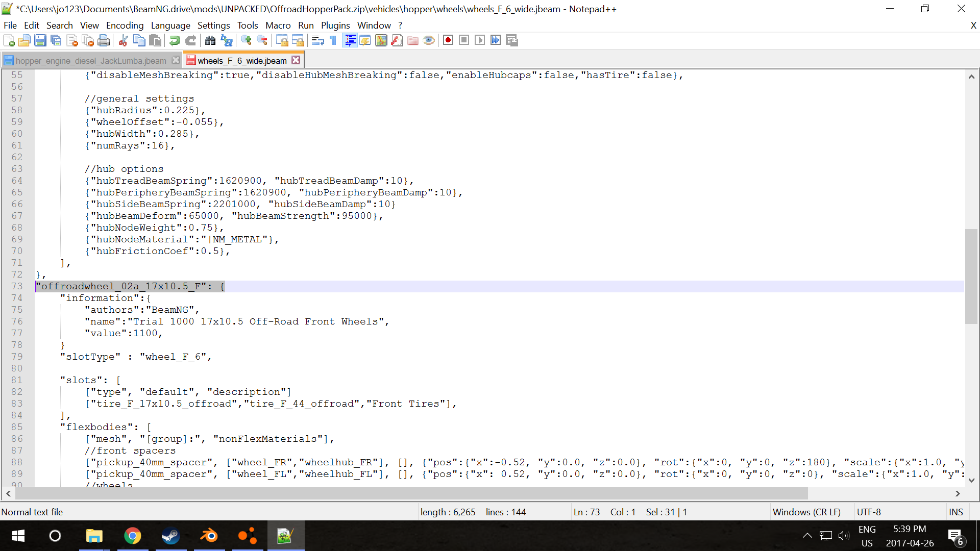The width and height of the screenshot is (980, 551).
Task: Click the Open file toolbar icon
Action: (x=24, y=40)
